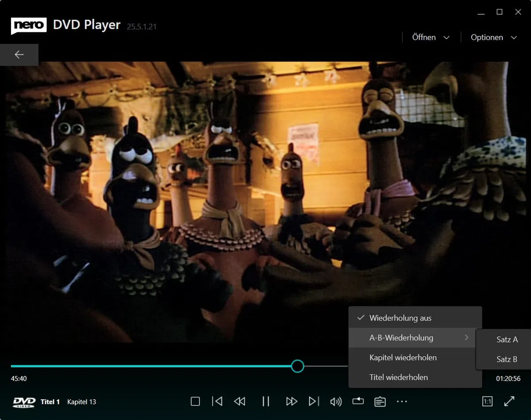Select Titel wiederholen
The image size is (531, 420).
click(415, 377)
